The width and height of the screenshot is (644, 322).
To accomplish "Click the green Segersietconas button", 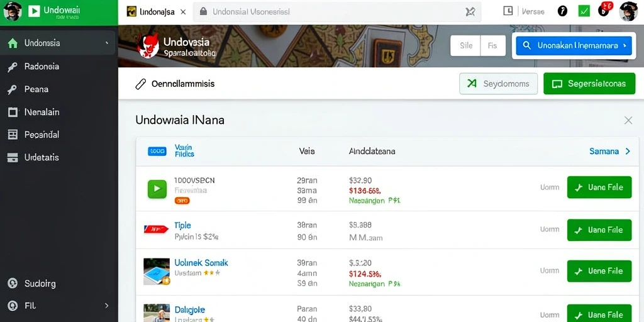I will tap(589, 84).
